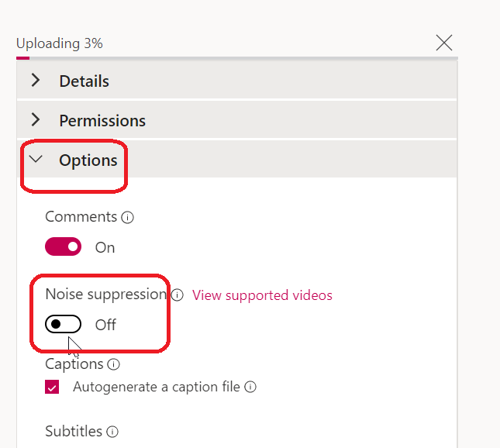Turn off the Comments toggle

64,247
